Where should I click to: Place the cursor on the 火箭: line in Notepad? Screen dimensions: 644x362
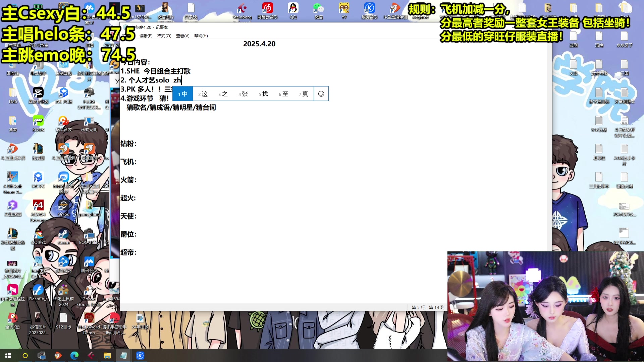coord(129,180)
